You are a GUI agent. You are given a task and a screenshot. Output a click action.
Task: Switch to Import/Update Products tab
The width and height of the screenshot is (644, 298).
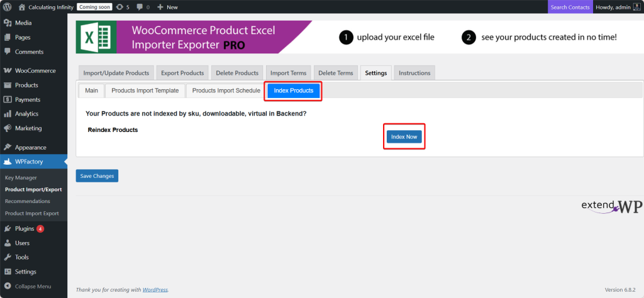click(116, 73)
